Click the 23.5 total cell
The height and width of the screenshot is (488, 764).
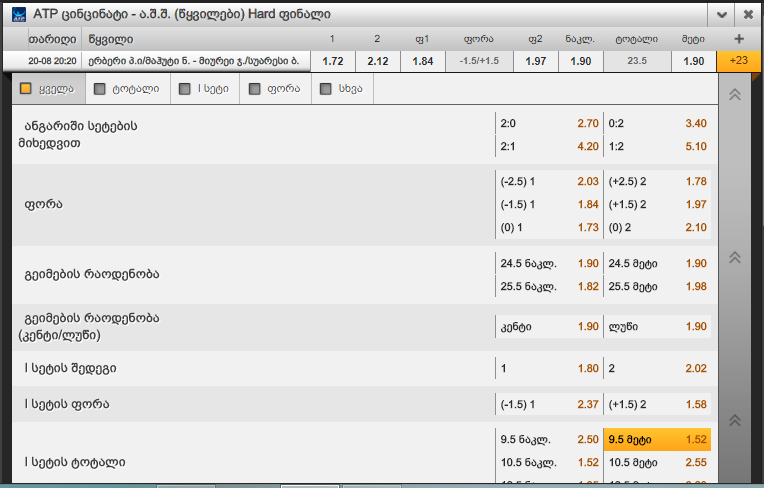pos(637,61)
